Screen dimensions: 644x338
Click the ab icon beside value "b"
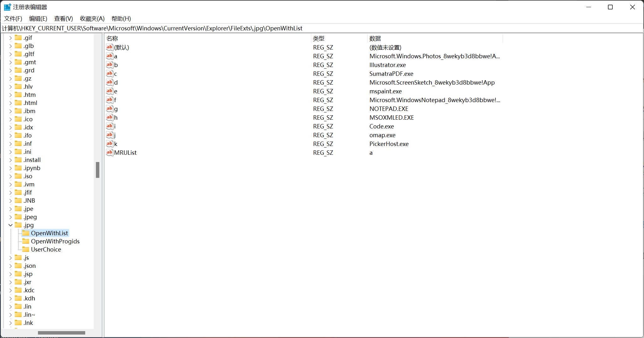point(109,65)
